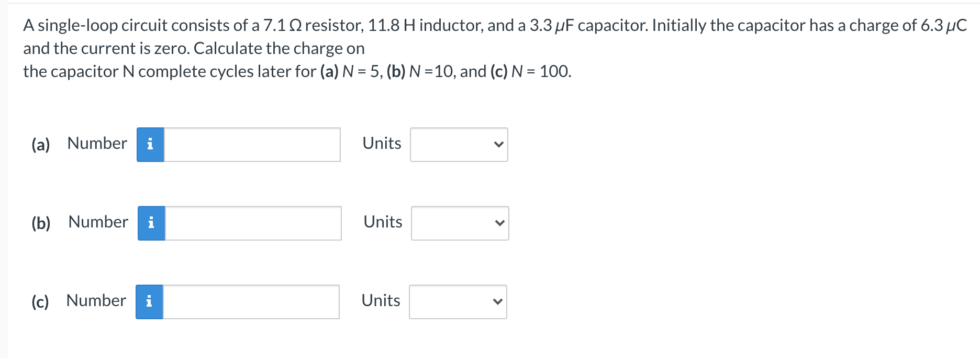Open the Units combo box for part (c)

point(458,301)
